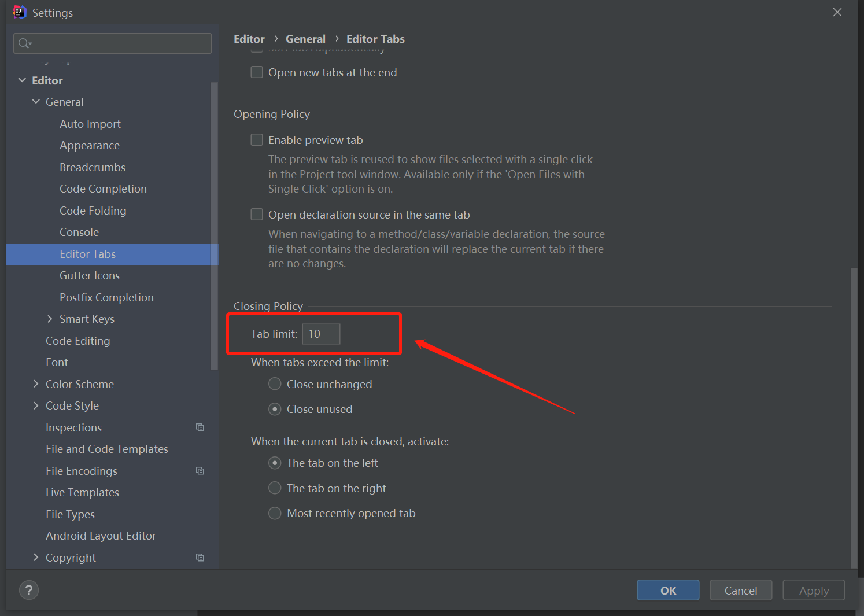Click the Apply button
This screenshot has width=864, height=616.
(x=814, y=590)
